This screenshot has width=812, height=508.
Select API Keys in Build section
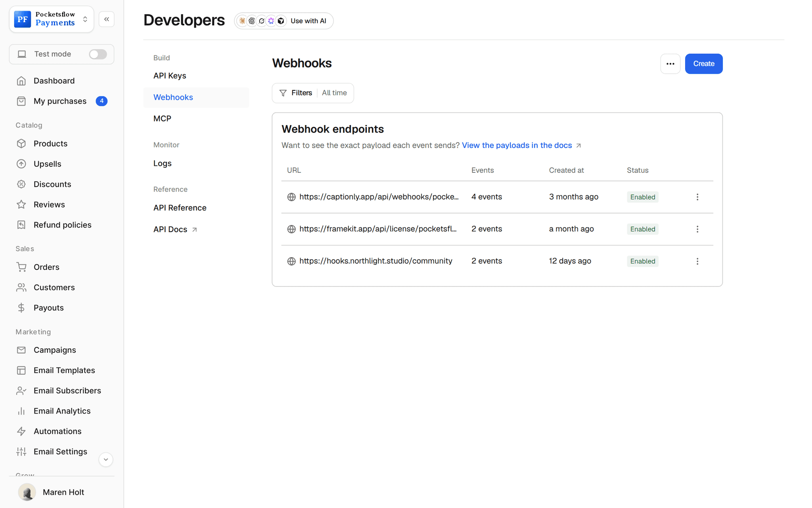coord(170,76)
